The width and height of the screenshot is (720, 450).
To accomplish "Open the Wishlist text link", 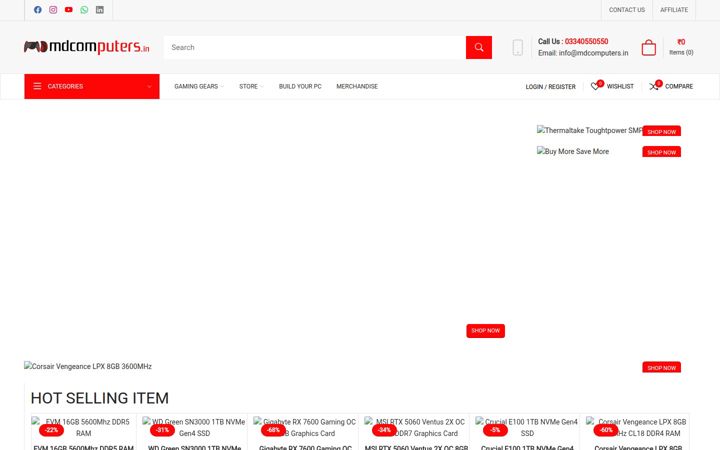I will click(620, 86).
